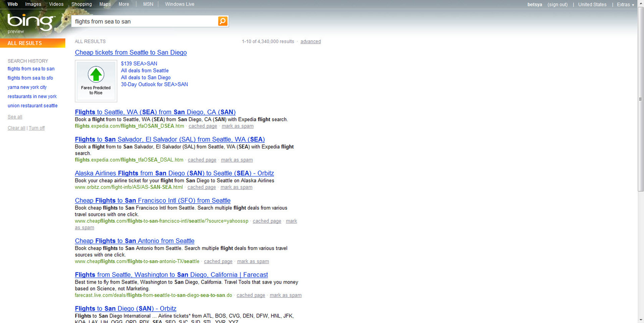Screen dimensions: 644x323
Task: Click the scrollbar down arrow
Action: 641,320
